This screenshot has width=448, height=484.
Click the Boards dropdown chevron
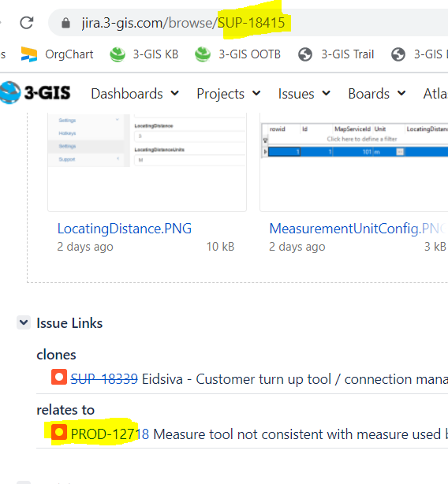pyautogui.click(x=401, y=93)
